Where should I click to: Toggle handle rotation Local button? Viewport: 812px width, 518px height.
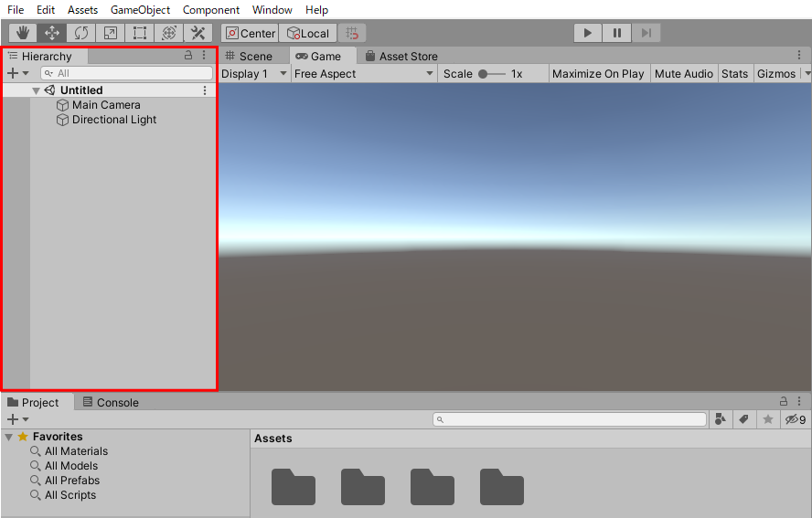[x=308, y=33]
